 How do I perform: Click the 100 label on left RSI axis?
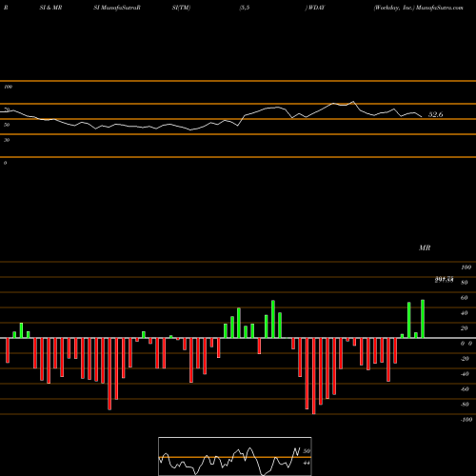point(8,87)
